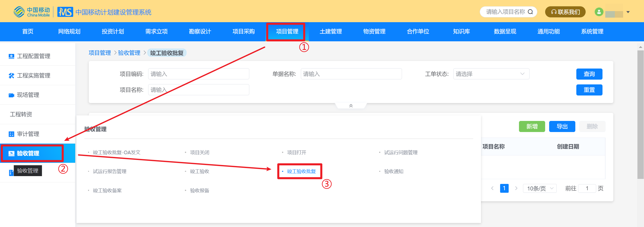Click the 工程配置管理 sidebar icon
Screen dimensions: 644x227
[11, 56]
